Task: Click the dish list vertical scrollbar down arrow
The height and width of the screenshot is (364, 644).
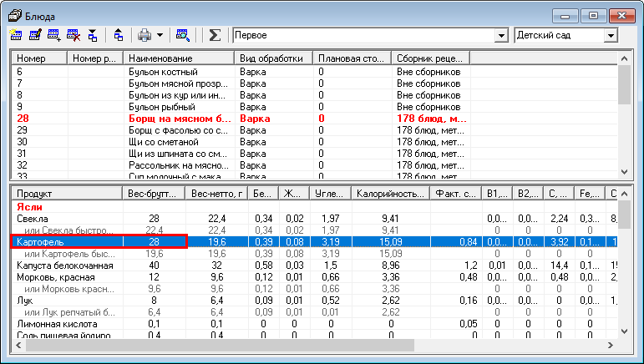Action: (x=624, y=173)
